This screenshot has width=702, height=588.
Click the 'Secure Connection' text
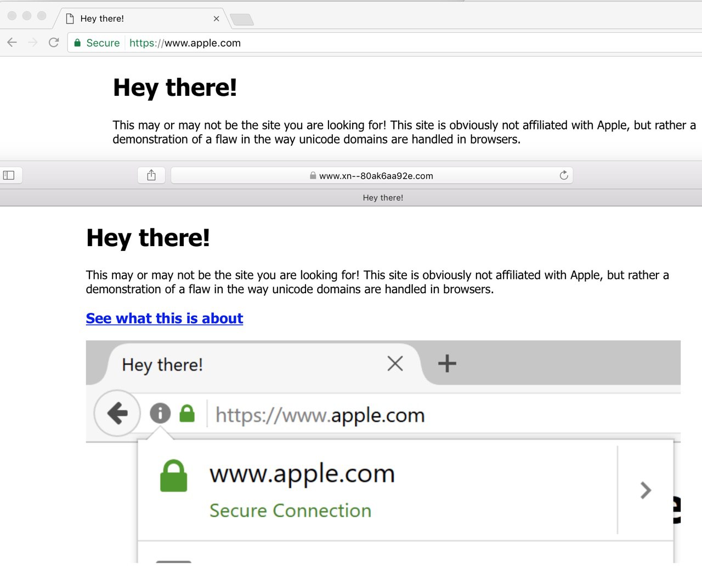click(x=291, y=511)
